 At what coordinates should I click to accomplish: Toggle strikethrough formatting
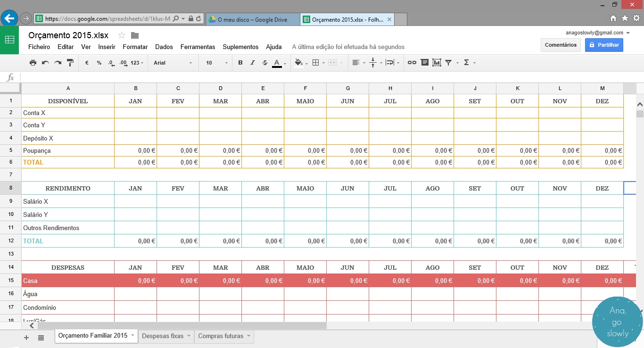coord(264,63)
